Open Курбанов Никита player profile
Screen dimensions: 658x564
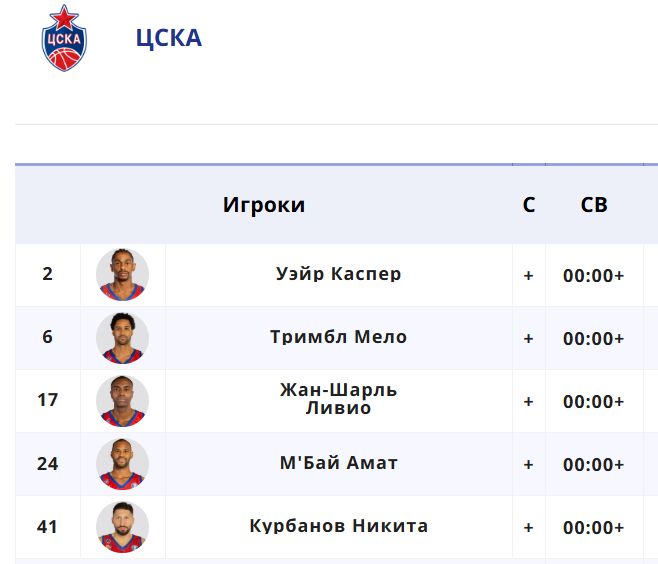point(338,526)
